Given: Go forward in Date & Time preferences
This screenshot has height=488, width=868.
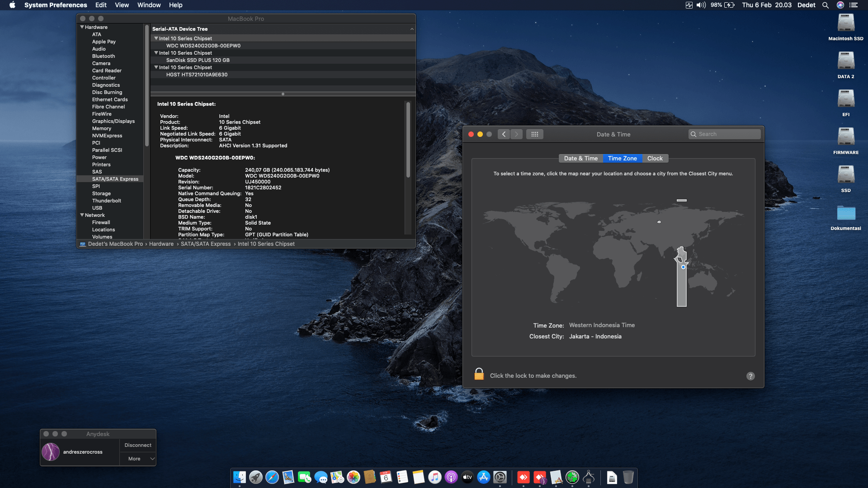Looking at the screenshot, I should pos(516,134).
